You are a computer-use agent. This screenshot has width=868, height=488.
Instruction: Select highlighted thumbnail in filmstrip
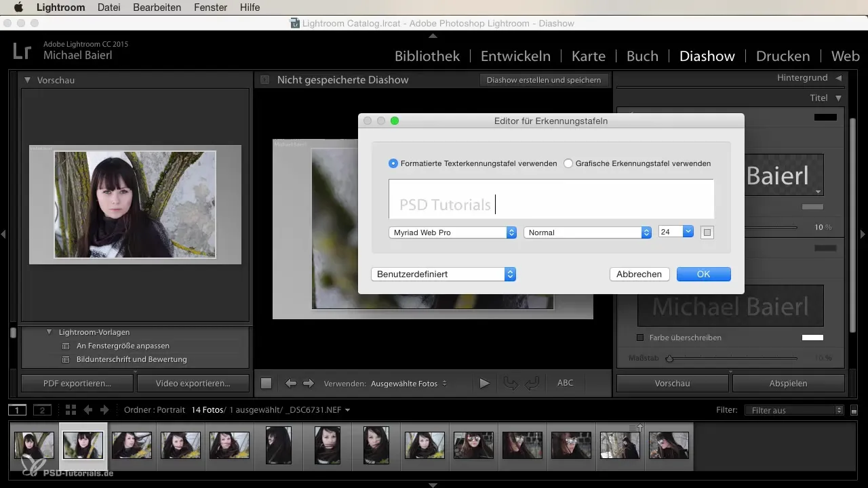tap(83, 445)
